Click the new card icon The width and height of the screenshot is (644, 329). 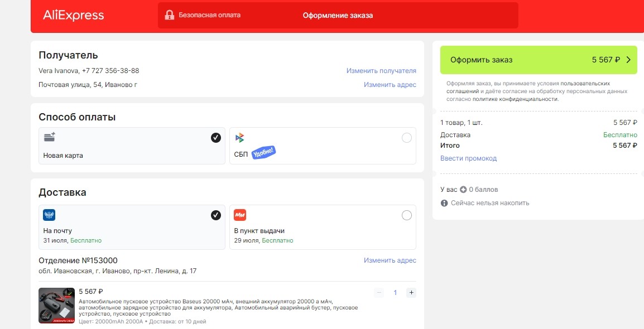(x=50, y=137)
